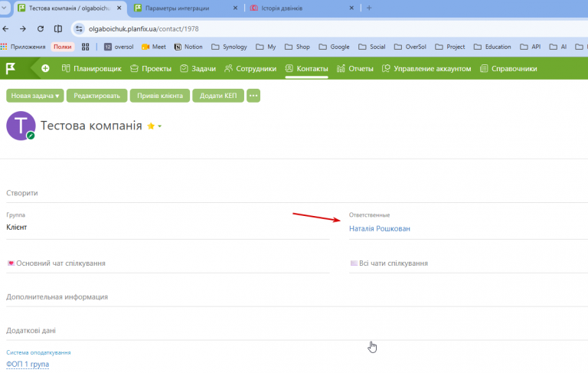
Task: Select the Контакты section
Action: (306, 69)
